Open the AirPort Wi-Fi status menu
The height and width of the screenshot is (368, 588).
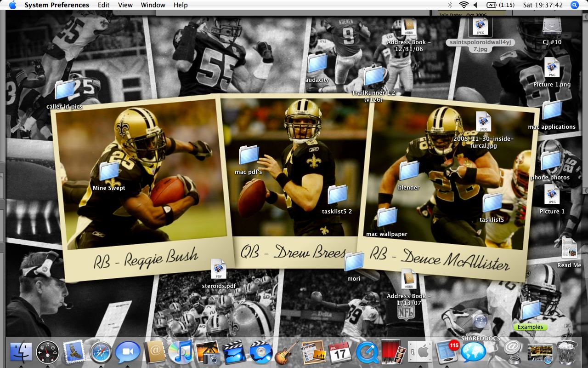pos(463,5)
